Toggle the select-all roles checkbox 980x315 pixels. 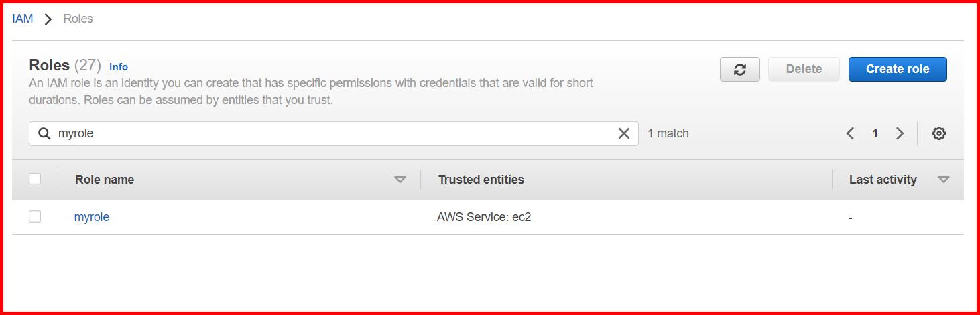click(35, 178)
